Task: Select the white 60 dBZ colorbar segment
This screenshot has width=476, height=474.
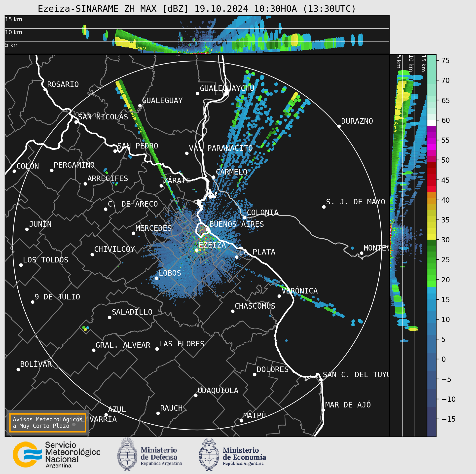Action: pos(432,123)
